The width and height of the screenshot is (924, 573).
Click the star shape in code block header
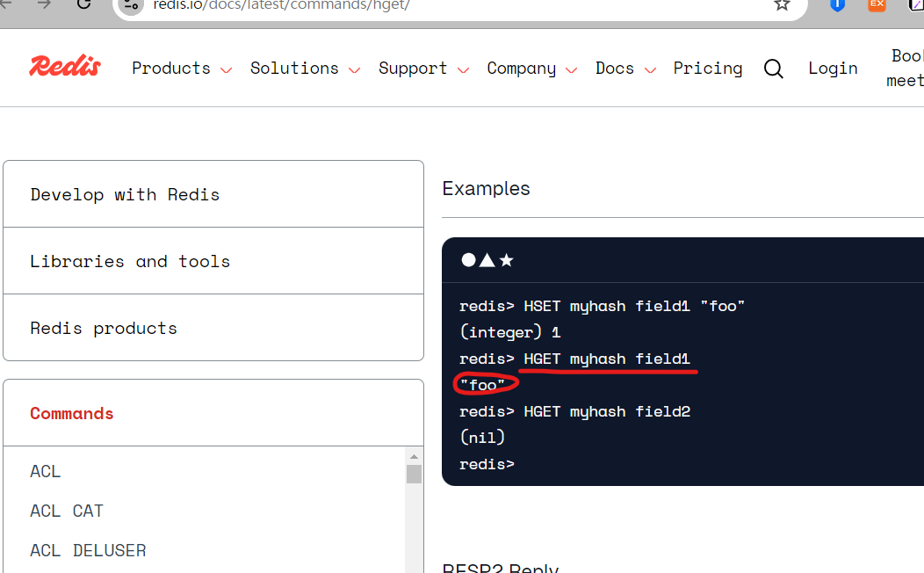pos(506,260)
